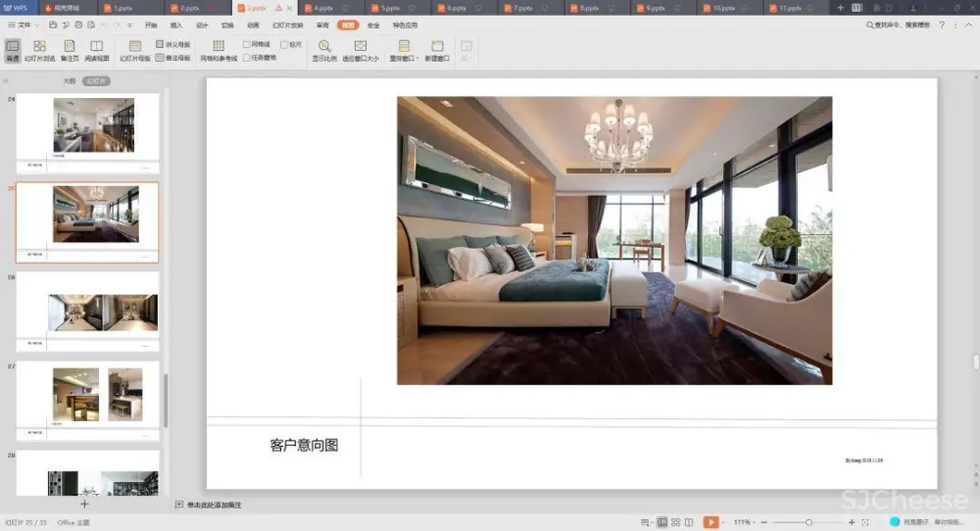Switch to slide sorter in status bar
This screenshot has width=980, height=531.
pos(675,522)
